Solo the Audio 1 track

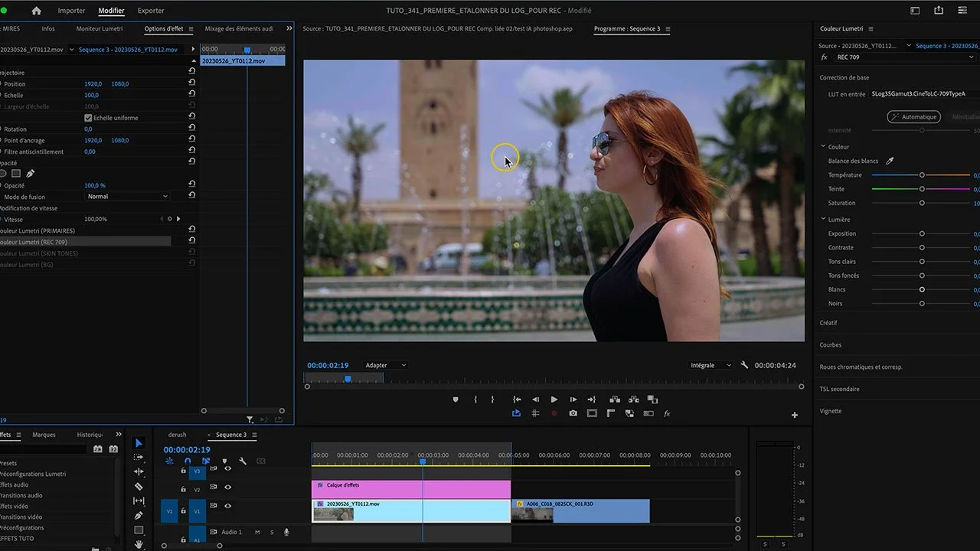coord(272,532)
